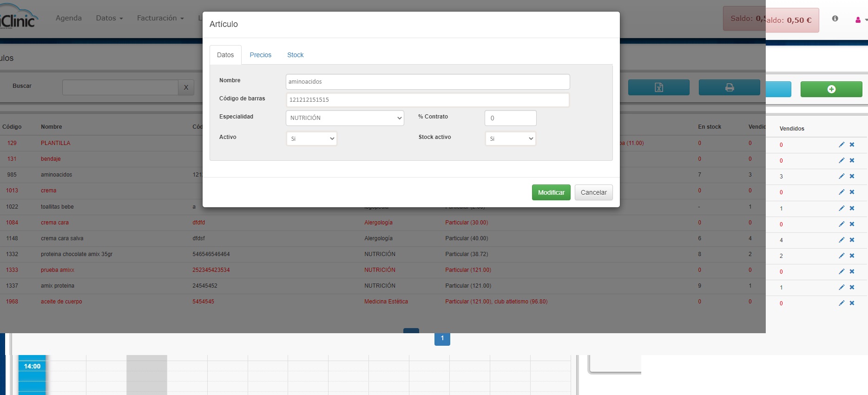Click the "Medicina Estética" specialty cell

(x=386, y=302)
